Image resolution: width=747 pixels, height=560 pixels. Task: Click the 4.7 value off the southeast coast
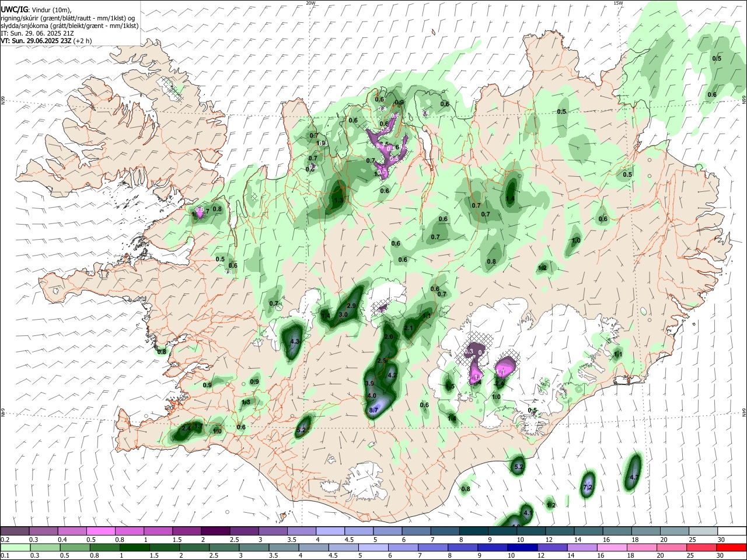(635, 477)
